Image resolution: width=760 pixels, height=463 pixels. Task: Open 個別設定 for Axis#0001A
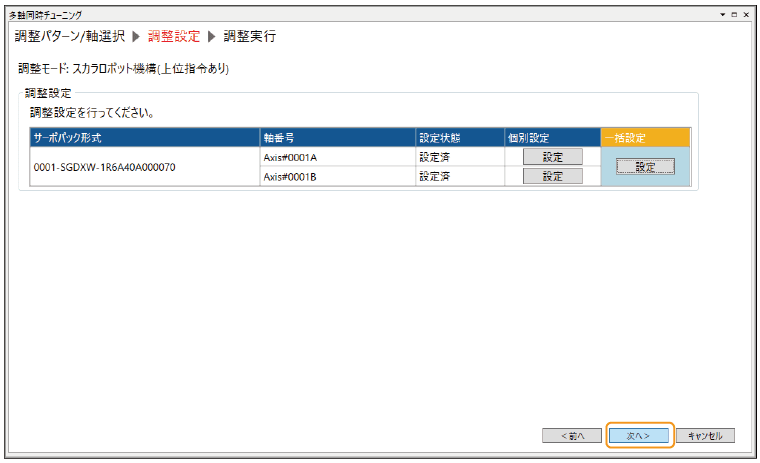tap(552, 157)
